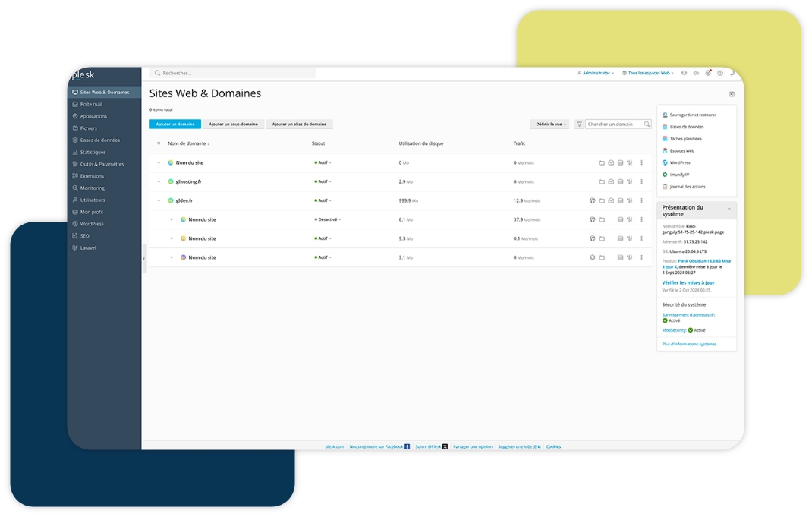Click the Ajouter un domaine button
Screen dimensions: 812x517
(175, 124)
